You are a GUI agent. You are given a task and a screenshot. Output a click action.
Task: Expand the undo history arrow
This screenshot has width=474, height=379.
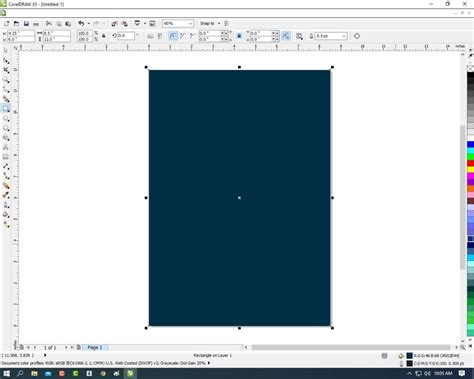[x=88, y=23]
